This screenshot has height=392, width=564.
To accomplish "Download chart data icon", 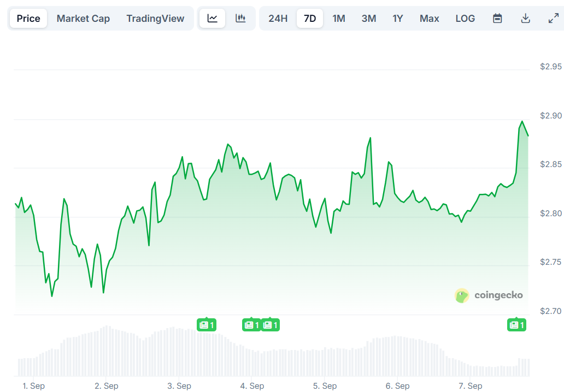I will [526, 19].
